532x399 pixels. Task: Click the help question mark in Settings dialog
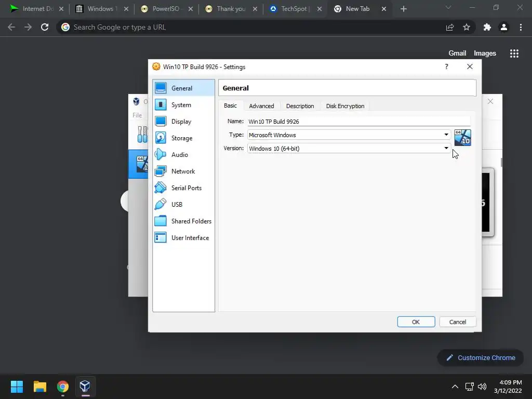point(446,66)
